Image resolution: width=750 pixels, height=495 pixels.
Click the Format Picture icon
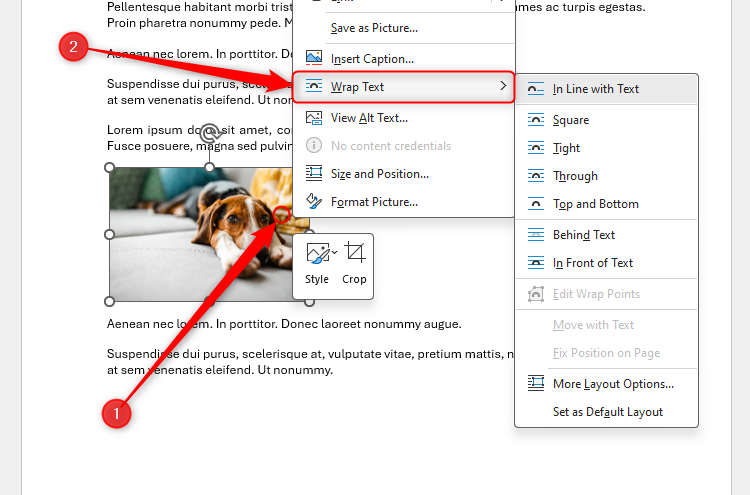click(x=314, y=202)
